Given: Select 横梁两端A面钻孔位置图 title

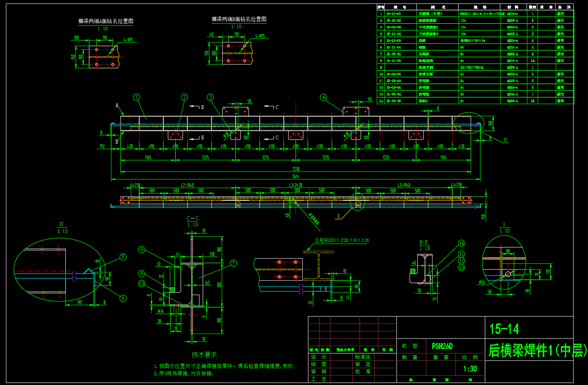Looking at the screenshot, I should [x=106, y=21].
